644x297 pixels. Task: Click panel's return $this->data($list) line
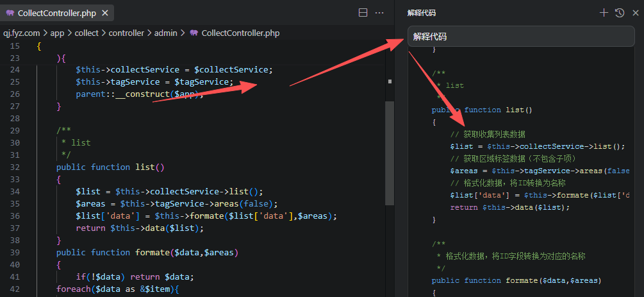pyautogui.click(x=510, y=207)
